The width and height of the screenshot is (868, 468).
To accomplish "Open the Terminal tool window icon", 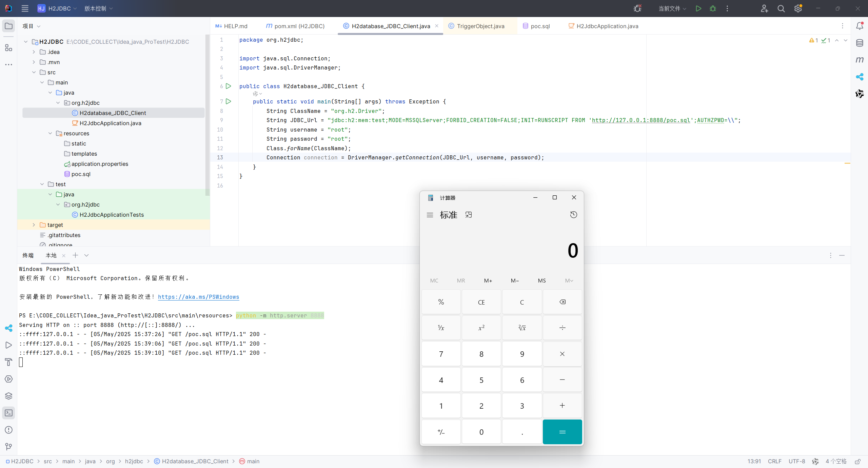I will point(9,413).
